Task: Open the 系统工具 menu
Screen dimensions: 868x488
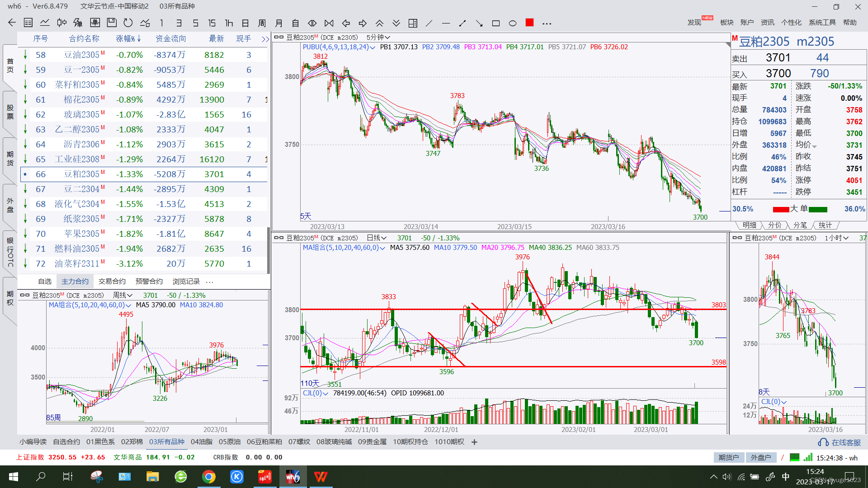Action: [x=822, y=22]
